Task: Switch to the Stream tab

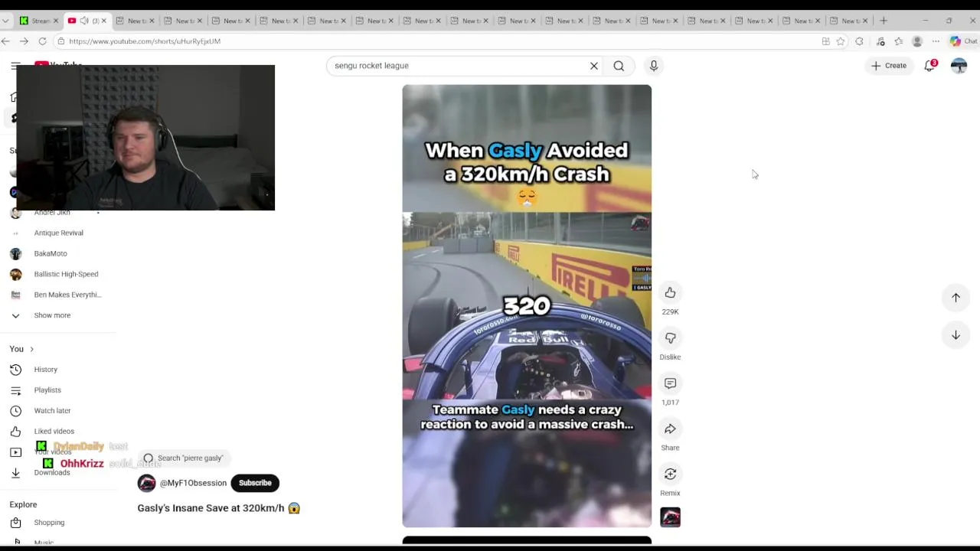Action: tap(39, 21)
